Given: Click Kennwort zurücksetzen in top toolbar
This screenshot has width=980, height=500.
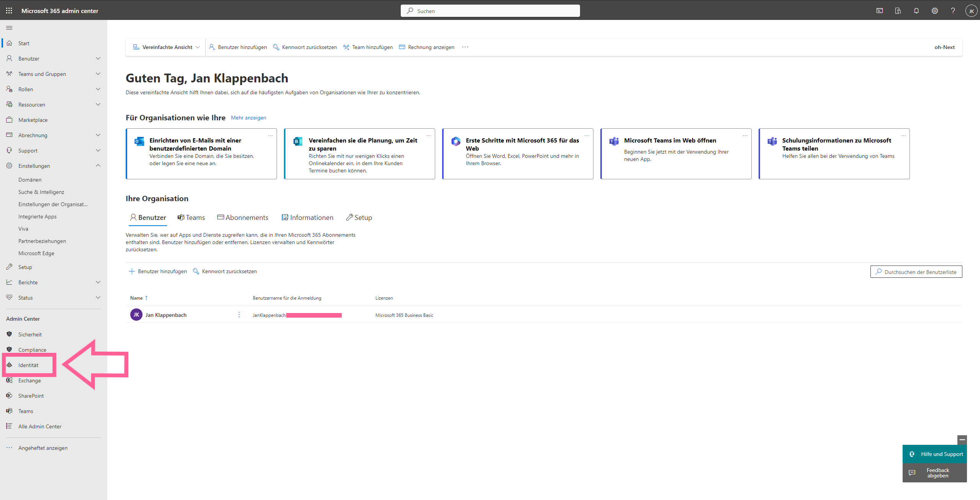Looking at the screenshot, I should click(x=305, y=47).
